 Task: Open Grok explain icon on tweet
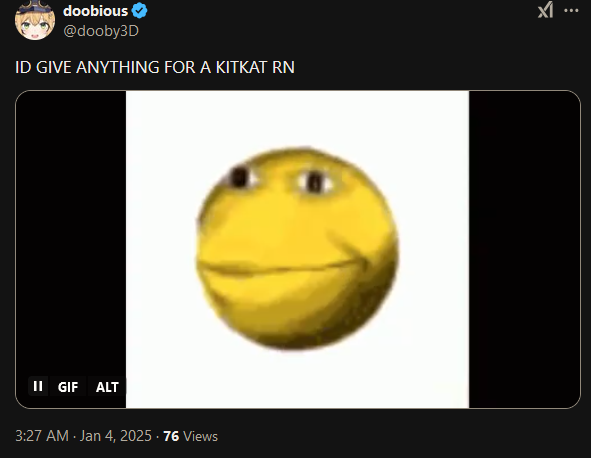(x=545, y=10)
